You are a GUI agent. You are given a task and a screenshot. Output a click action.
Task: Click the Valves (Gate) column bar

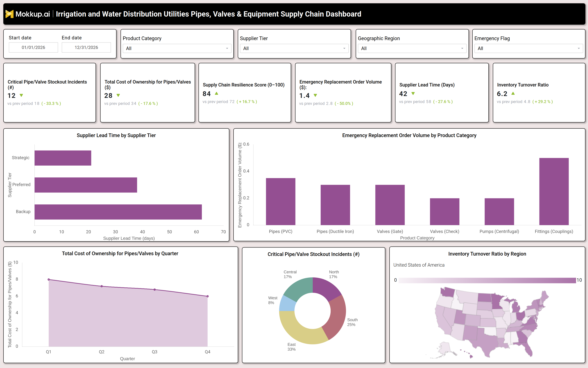pyautogui.click(x=390, y=205)
